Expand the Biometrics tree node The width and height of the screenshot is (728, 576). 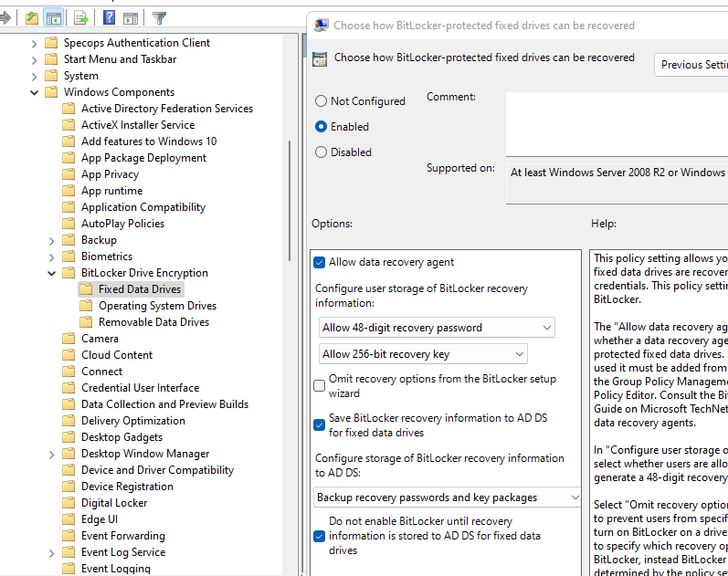[x=51, y=257]
